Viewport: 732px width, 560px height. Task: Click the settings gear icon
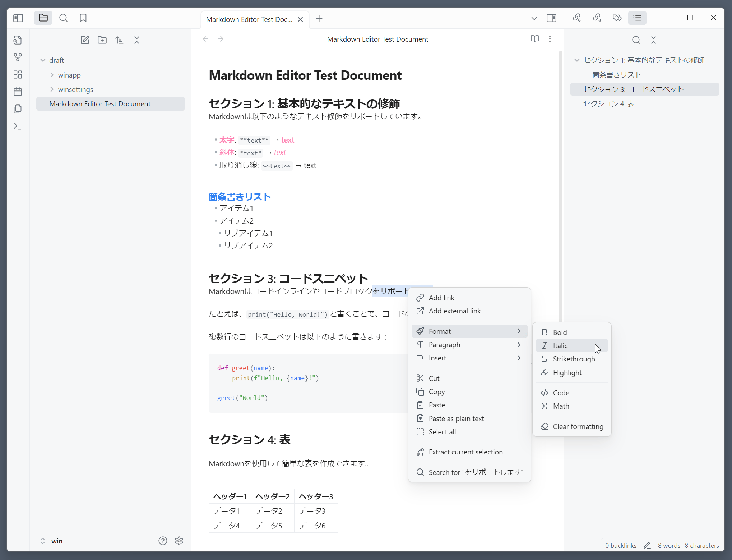point(179,541)
